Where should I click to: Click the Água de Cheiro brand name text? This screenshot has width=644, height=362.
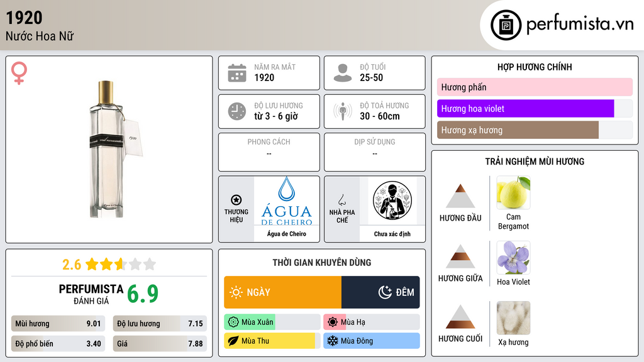pos(287,234)
